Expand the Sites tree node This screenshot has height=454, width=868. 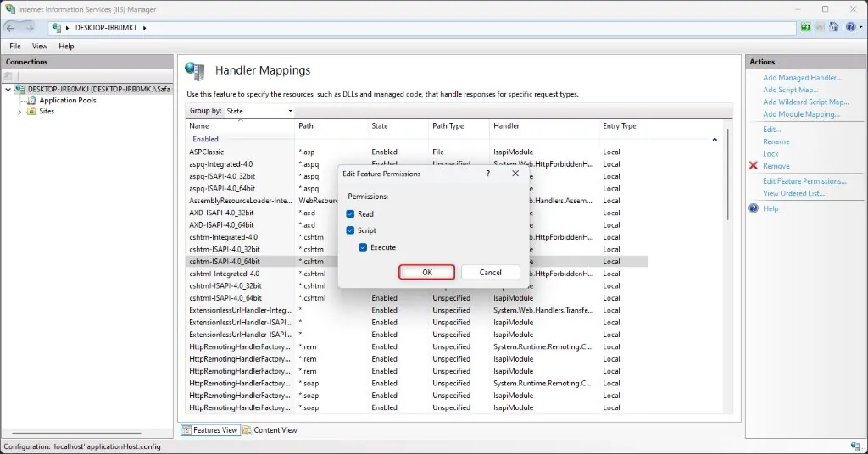(20, 112)
